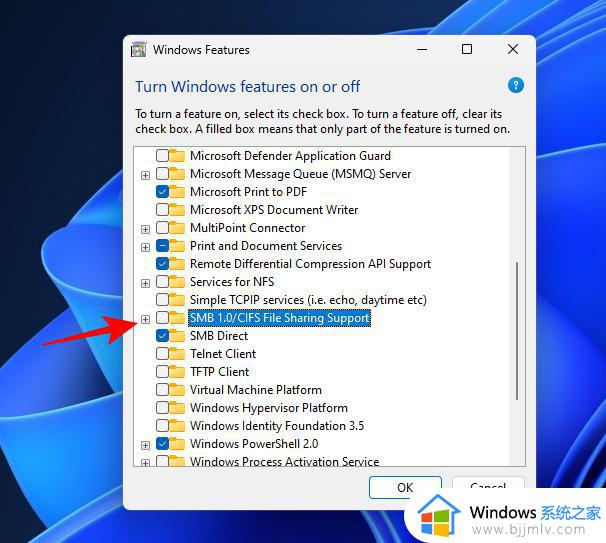Viewport: 606px width, 543px height.
Task: Click the Windows Hypervisor Platform folder icon
Action: [177, 407]
